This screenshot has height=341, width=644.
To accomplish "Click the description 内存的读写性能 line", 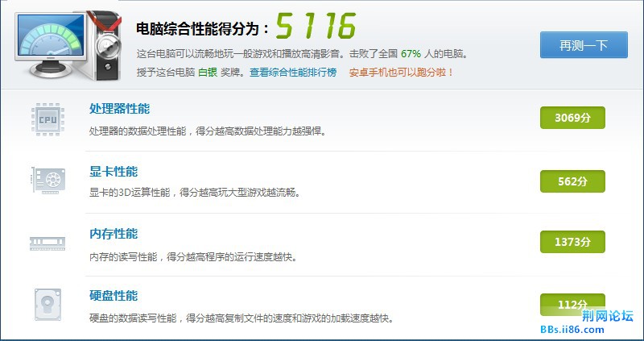I will [193, 257].
